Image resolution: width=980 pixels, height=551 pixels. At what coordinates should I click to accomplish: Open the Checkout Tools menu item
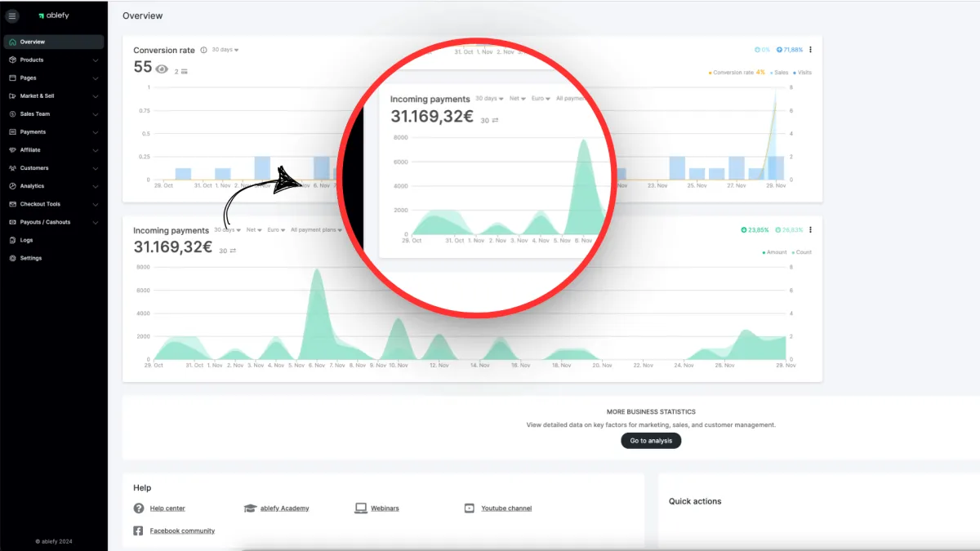(x=54, y=204)
